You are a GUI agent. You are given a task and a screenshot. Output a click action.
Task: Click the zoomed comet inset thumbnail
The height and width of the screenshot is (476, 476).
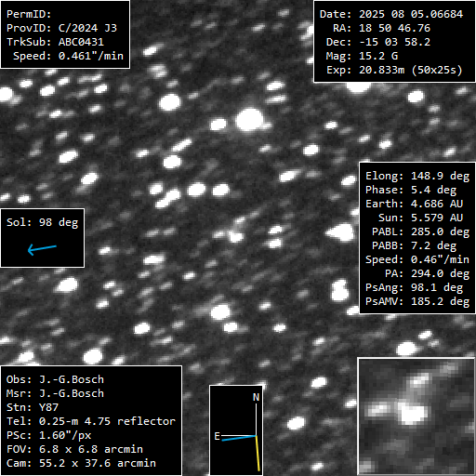pyautogui.click(x=416, y=416)
